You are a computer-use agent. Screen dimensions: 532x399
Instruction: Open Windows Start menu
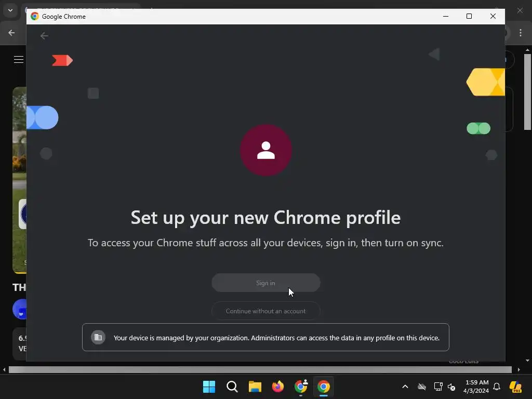pyautogui.click(x=209, y=387)
